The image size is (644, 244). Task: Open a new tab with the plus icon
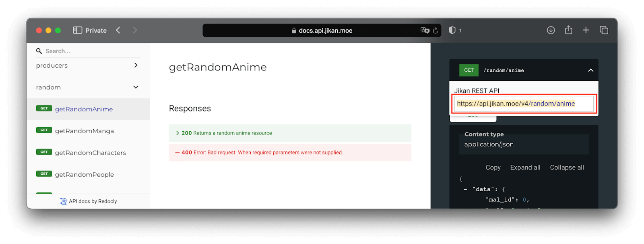click(586, 30)
